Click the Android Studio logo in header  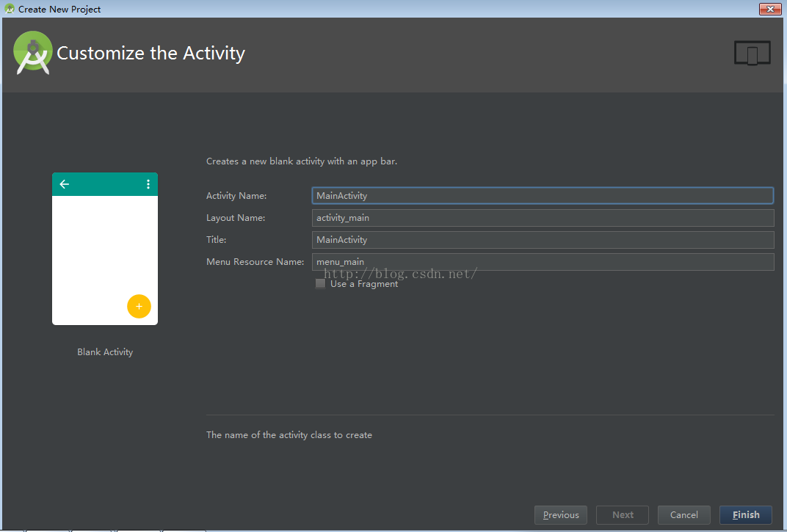point(32,53)
